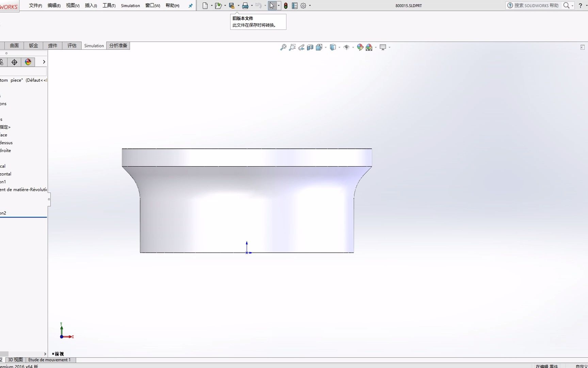Open Etude de mouvement 1 tab
This screenshot has width=588, height=368.
coord(50,360)
